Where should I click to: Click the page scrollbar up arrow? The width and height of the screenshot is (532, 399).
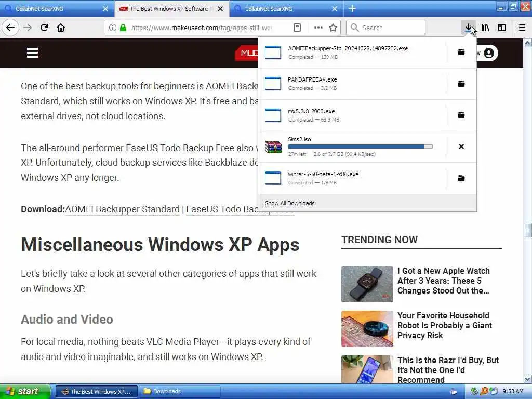pos(528,43)
